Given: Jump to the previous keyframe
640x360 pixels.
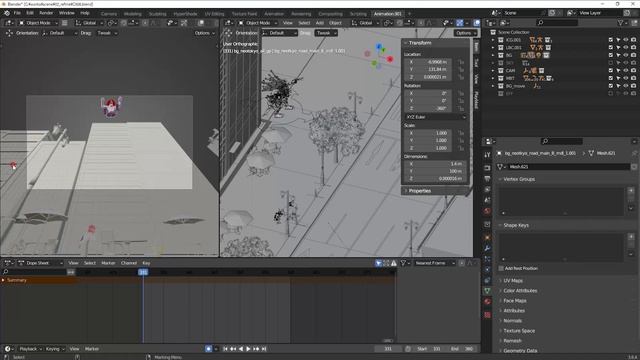Looking at the screenshot, I should [233, 349].
